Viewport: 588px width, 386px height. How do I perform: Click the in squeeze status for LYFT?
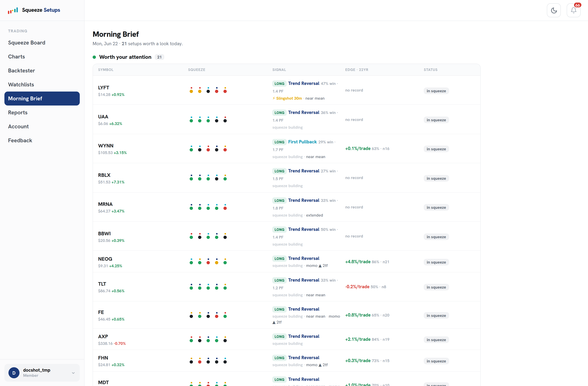click(436, 91)
